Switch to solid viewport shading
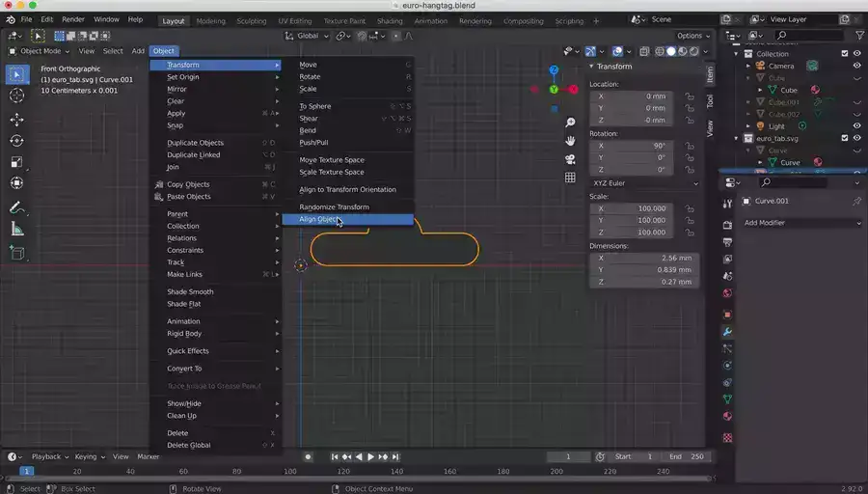The width and height of the screenshot is (868, 494). coord(671,51)
